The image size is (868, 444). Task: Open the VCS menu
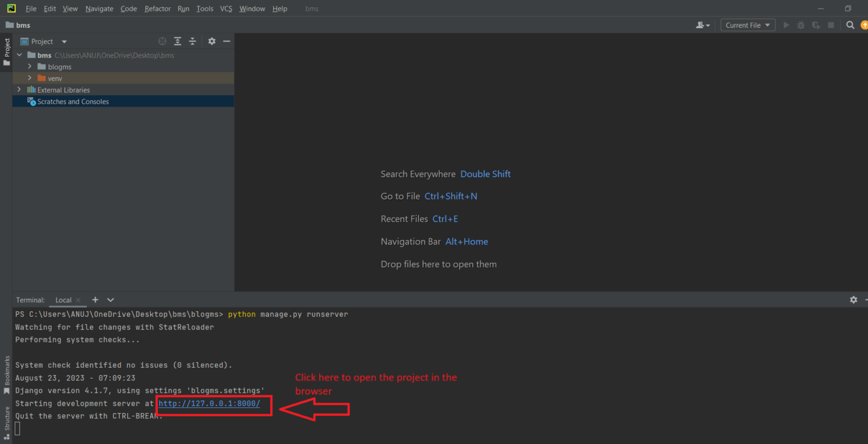(225, 8)
